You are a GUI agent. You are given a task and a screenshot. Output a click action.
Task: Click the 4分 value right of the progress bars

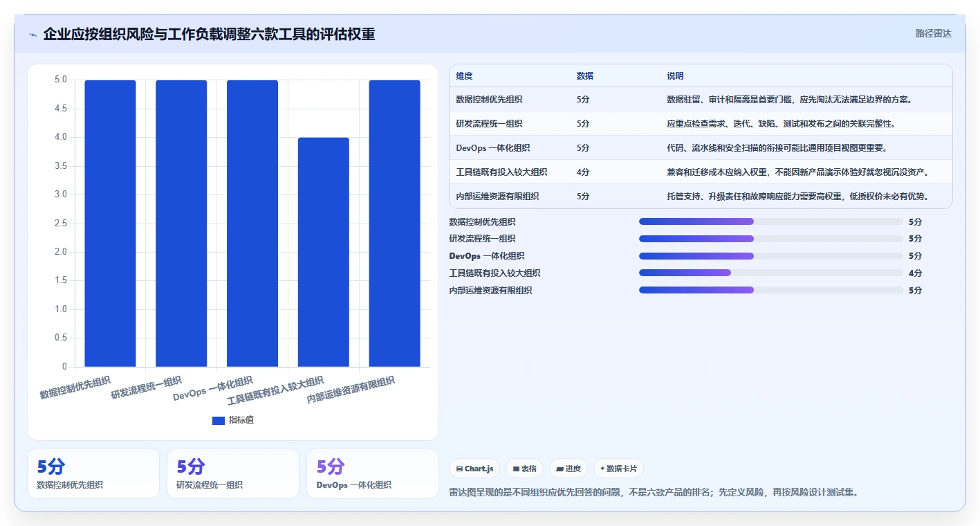point(915,273)
